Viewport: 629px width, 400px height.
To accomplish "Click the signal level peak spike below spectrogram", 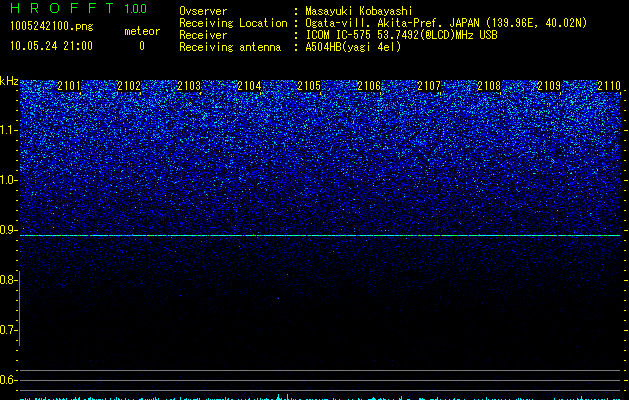I will pyautogui.click(x=279, y=397).
